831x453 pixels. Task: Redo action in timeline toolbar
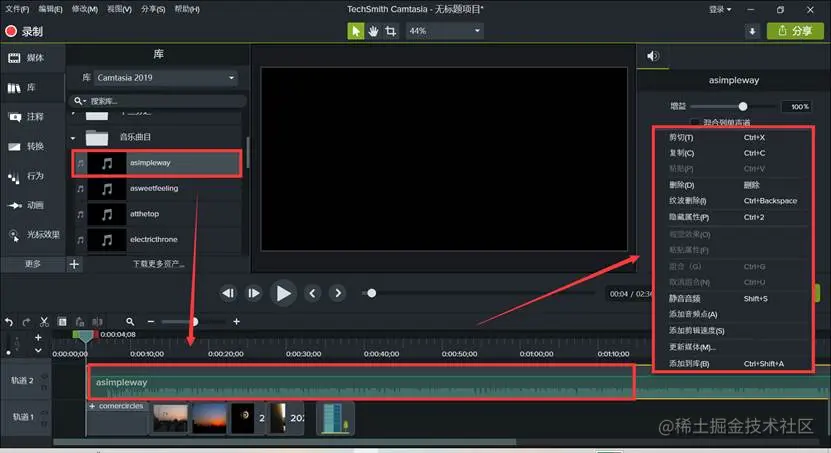coord(26,322)
